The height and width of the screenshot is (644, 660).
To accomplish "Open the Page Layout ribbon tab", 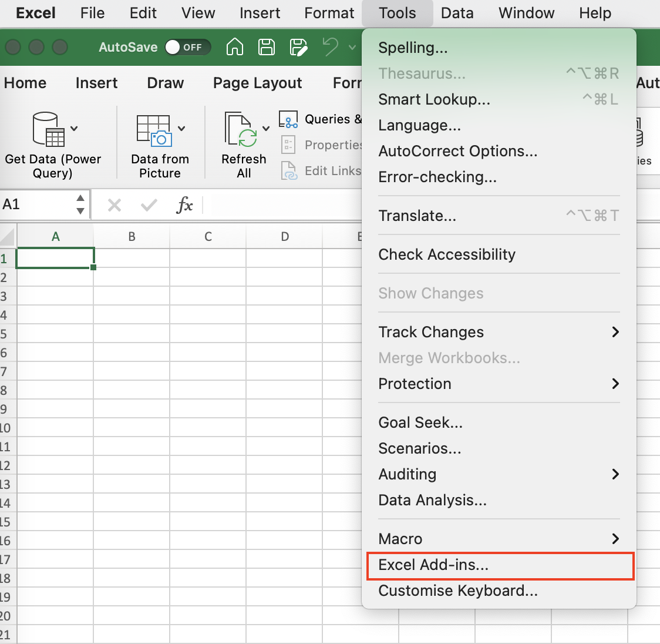I will 258,83.
